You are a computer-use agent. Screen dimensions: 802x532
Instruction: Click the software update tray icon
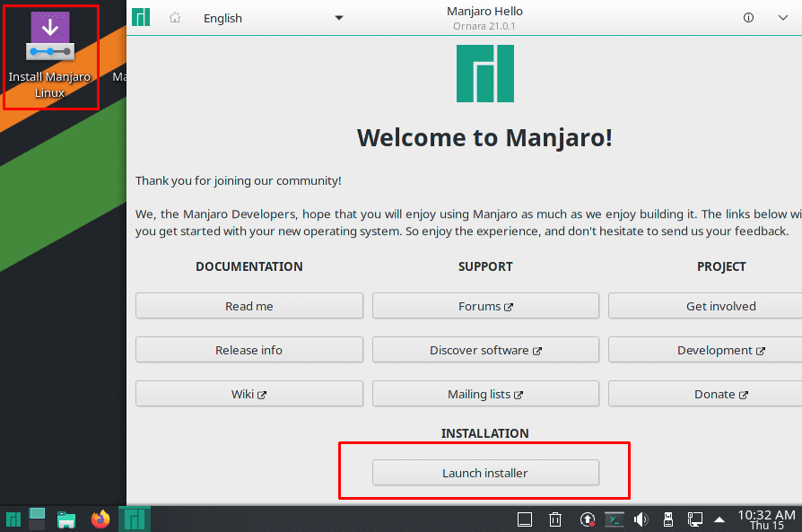(586, 519)
